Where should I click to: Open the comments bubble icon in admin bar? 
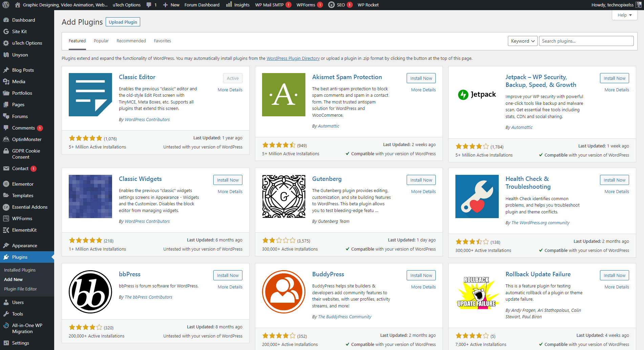point(149,5)
